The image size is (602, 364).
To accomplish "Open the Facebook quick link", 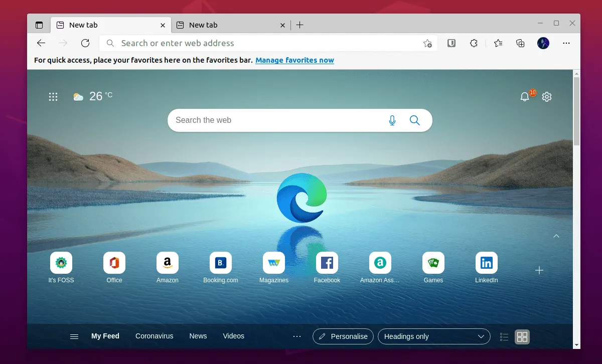I will point(327,262).
